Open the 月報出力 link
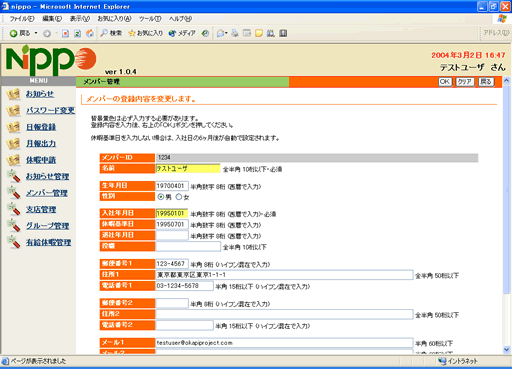The height and width of the screenshot is (369, 512). click(41, 144)
